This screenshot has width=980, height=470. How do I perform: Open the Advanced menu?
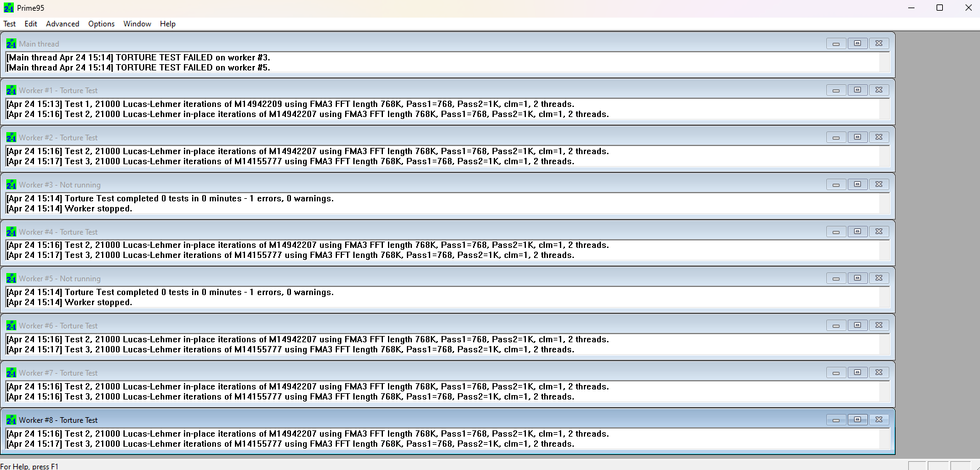[x=62, y=24]
